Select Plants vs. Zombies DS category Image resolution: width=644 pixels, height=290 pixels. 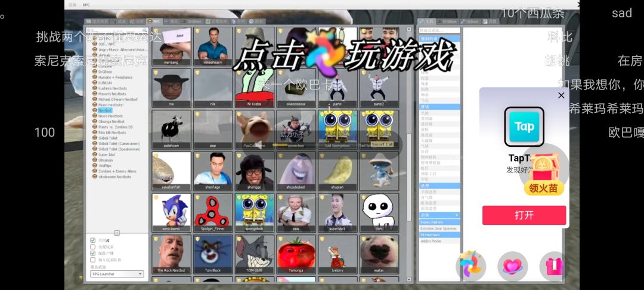point(116,127)
